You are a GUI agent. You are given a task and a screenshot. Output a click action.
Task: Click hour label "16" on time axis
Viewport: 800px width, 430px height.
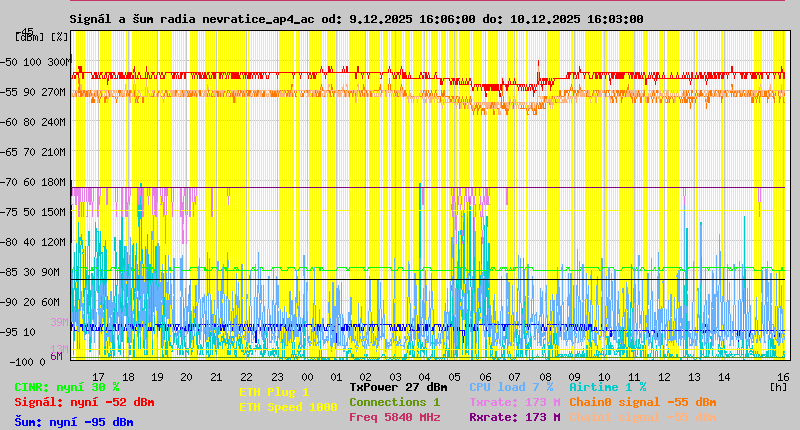783,377
